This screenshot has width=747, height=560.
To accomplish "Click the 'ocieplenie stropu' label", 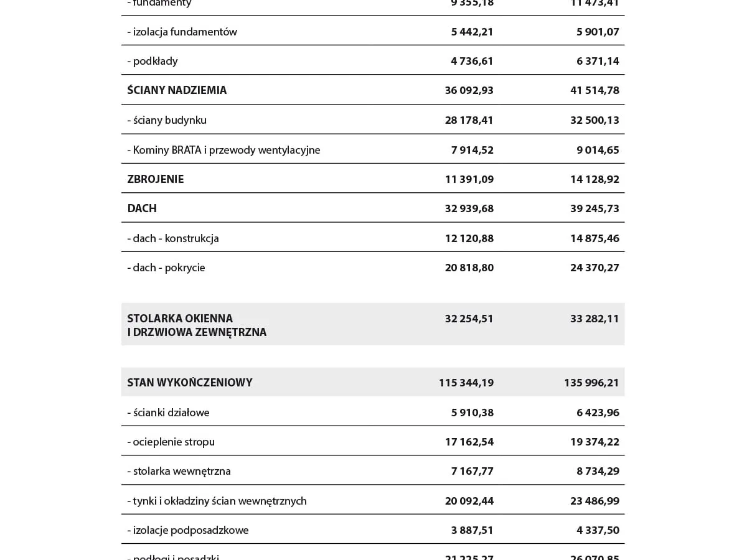I will tap(171, 442).
